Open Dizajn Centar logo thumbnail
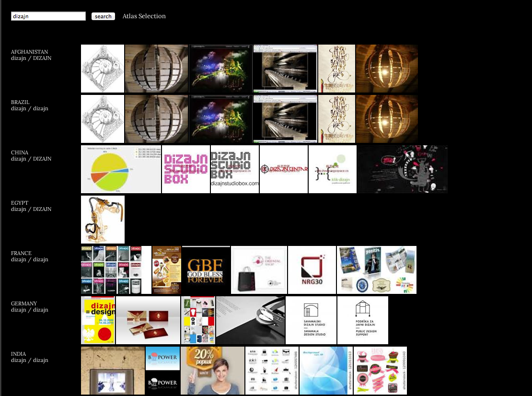This screenshot has width=532, height=396. click(x=284, y=169)
